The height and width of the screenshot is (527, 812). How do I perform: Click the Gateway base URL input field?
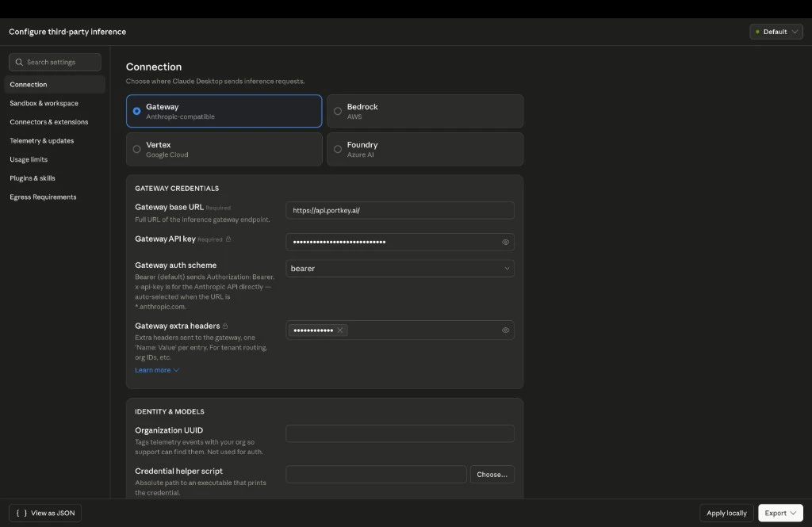pos(400,211)
